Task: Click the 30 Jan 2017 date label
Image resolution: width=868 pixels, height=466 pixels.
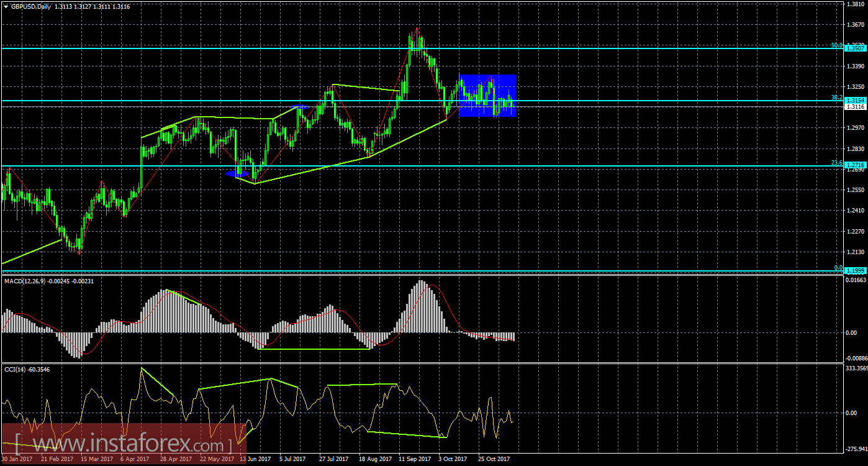Action: coord(17,459)
